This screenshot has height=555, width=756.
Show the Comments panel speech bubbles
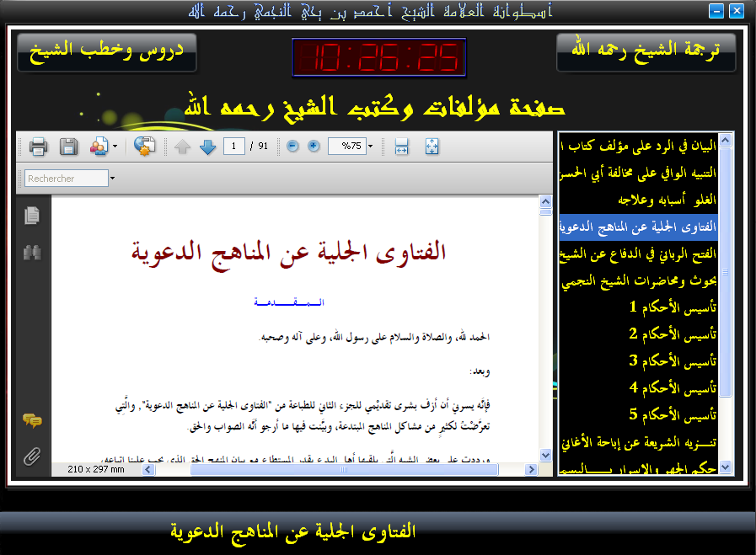click(32, 420)
